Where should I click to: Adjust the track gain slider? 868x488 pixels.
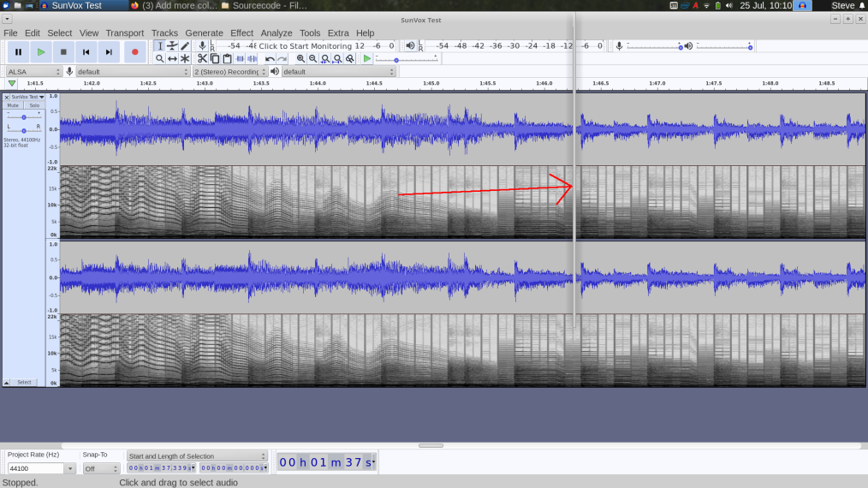[x=24, y=116]
